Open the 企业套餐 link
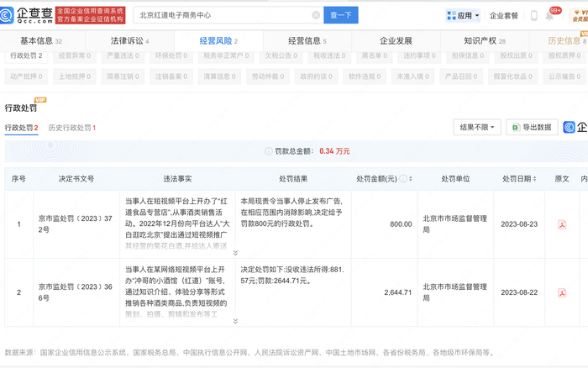 tap(504, 15)
